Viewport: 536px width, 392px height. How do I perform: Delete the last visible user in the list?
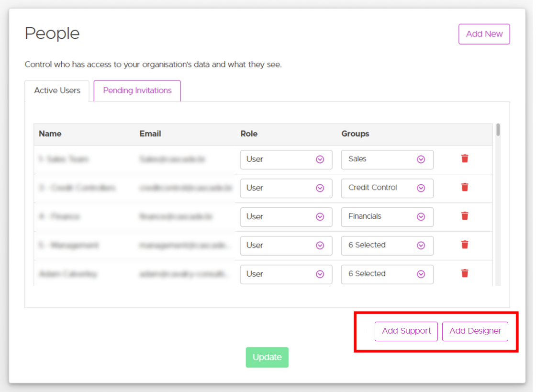point(464,274)
